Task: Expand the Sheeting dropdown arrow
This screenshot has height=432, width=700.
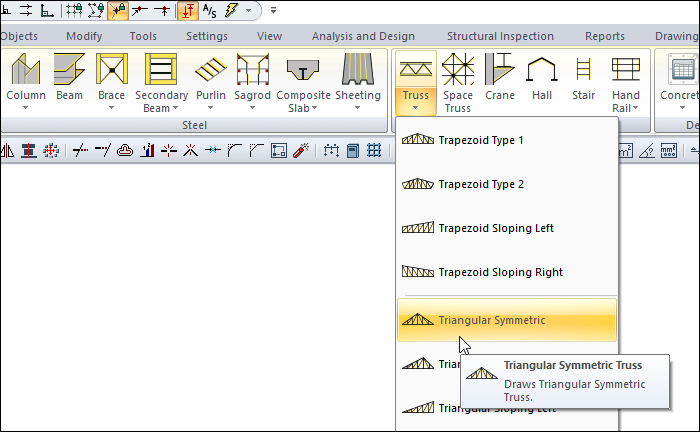Action: (x=358, y=108)
